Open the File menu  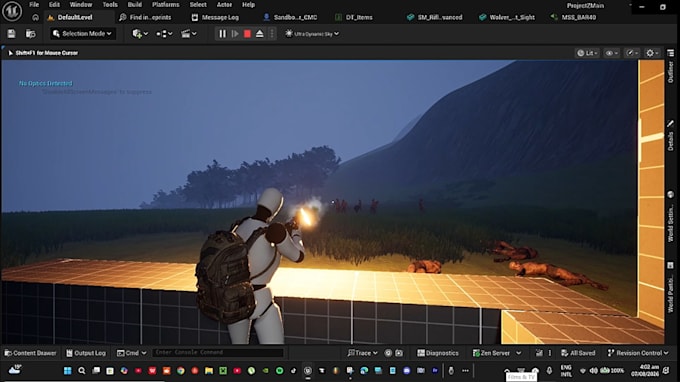pos(34,5)
